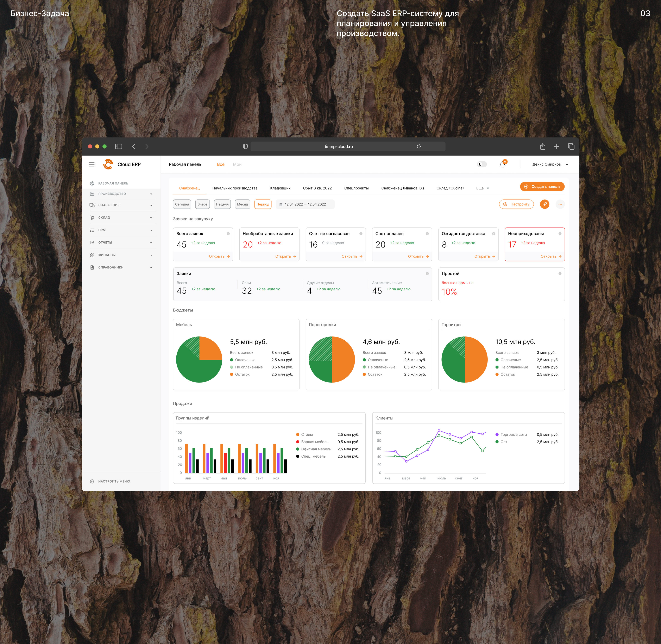Click info icon on Простой card
The width and height of the screenshot is (661, 644).
560,274
